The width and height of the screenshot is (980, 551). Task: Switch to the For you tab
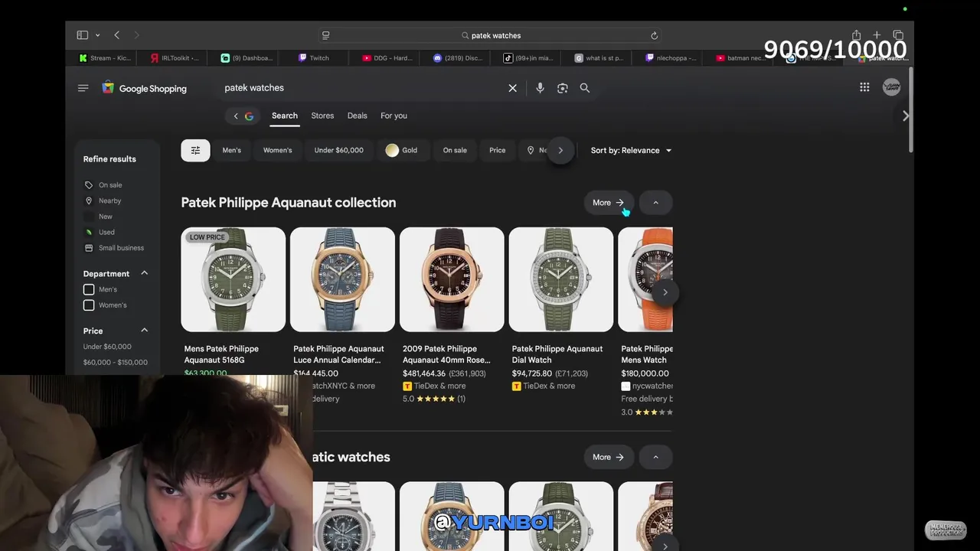pos(394,116)
